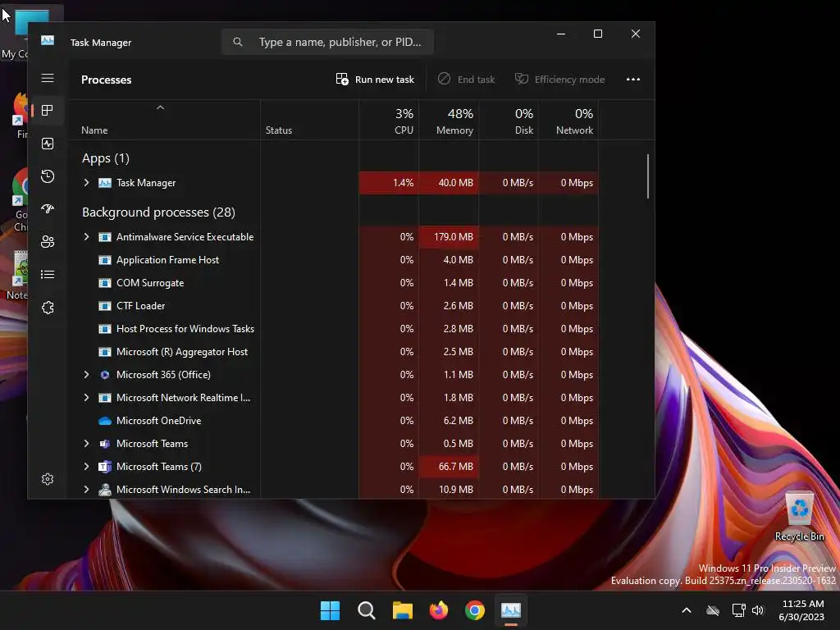Click the 66.7 MB memory cell

coord(449,467)
